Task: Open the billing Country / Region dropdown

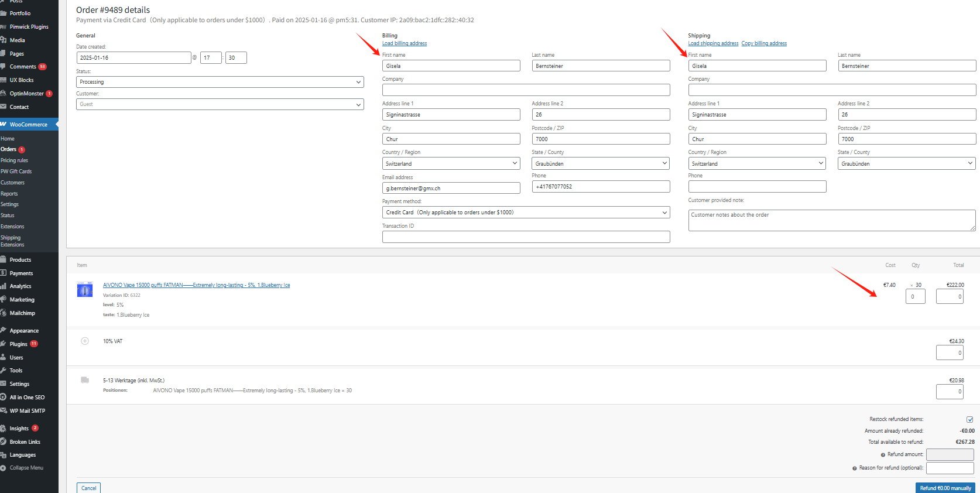Action: point(451,164)
